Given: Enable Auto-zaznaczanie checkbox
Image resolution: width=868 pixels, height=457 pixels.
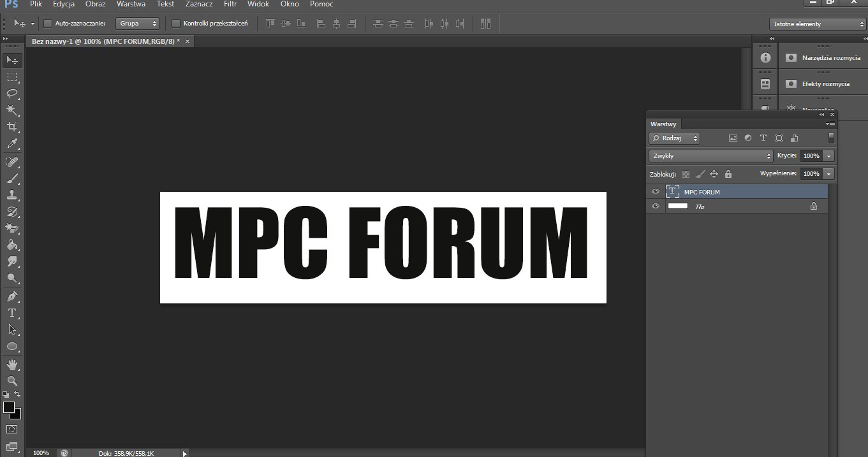Looking at the screenshot, I should click(48, 24).
